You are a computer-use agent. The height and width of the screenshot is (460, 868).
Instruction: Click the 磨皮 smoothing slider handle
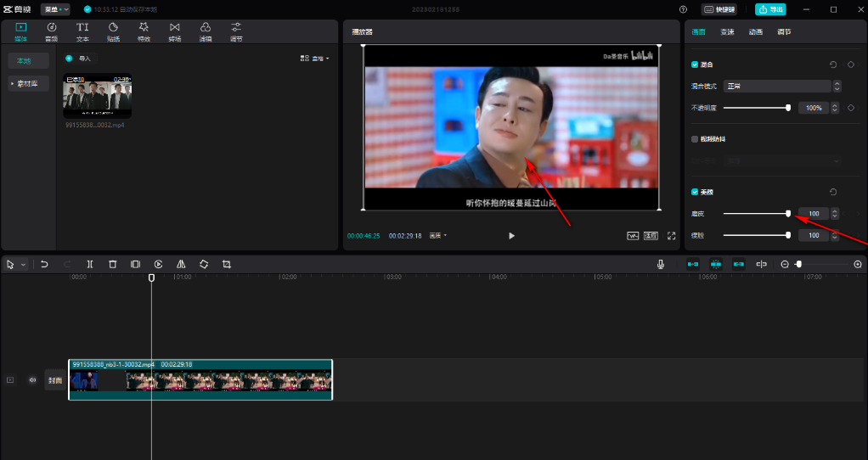click(x=788, y=213)
